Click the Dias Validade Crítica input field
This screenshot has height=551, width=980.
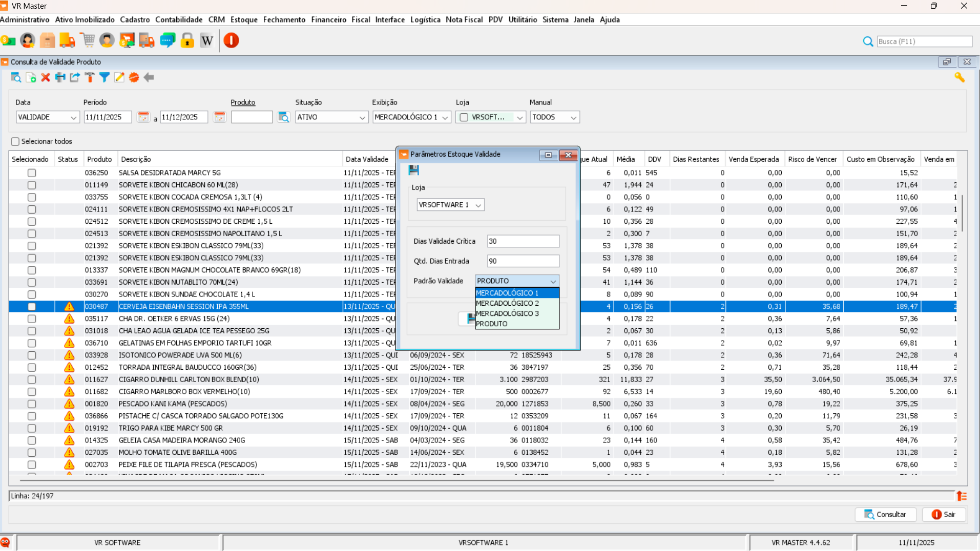[x=523, y=241]
